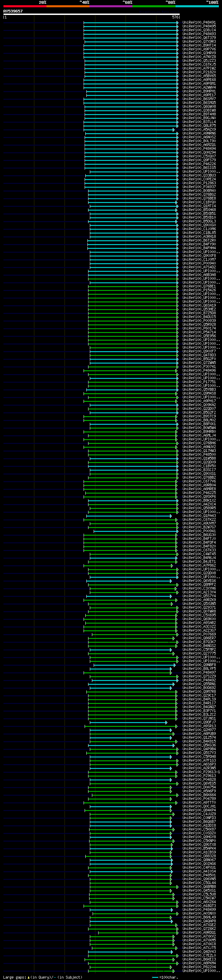
Task: Click the UniRef100_Q5JZZ3 label
Action: pos(199,60)
